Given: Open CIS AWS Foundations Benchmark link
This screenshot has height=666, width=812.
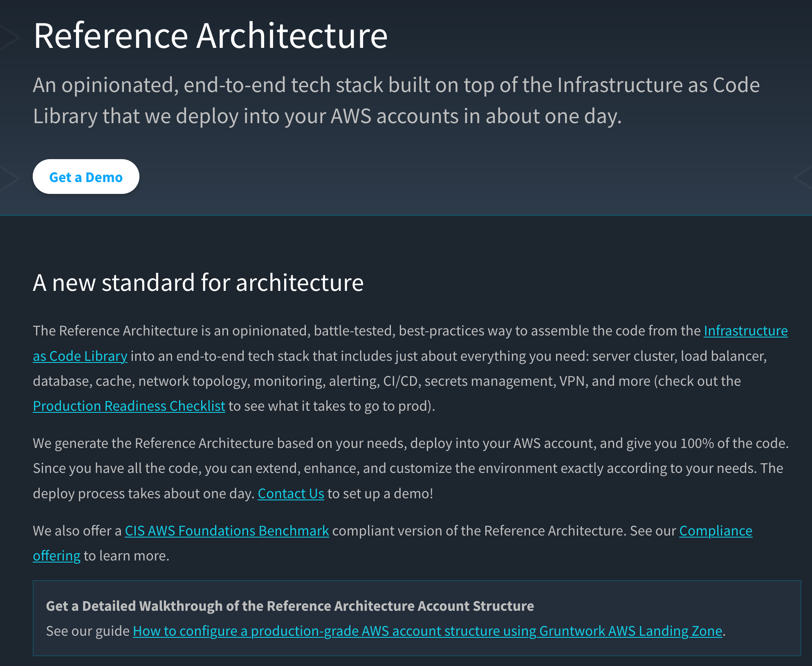Looking at the screenshot, I should tap(227, 531).
